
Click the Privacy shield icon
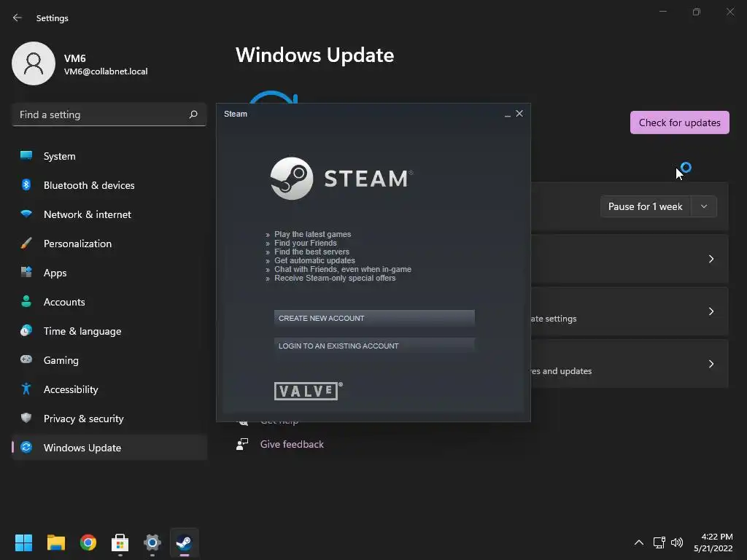26,418
